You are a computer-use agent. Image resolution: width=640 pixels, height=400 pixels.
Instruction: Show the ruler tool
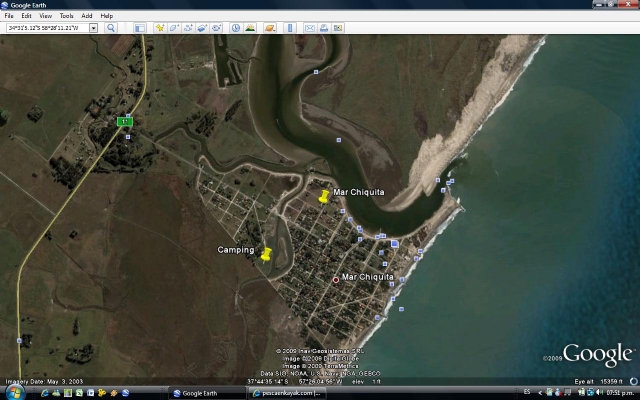(x=290, y=28)
